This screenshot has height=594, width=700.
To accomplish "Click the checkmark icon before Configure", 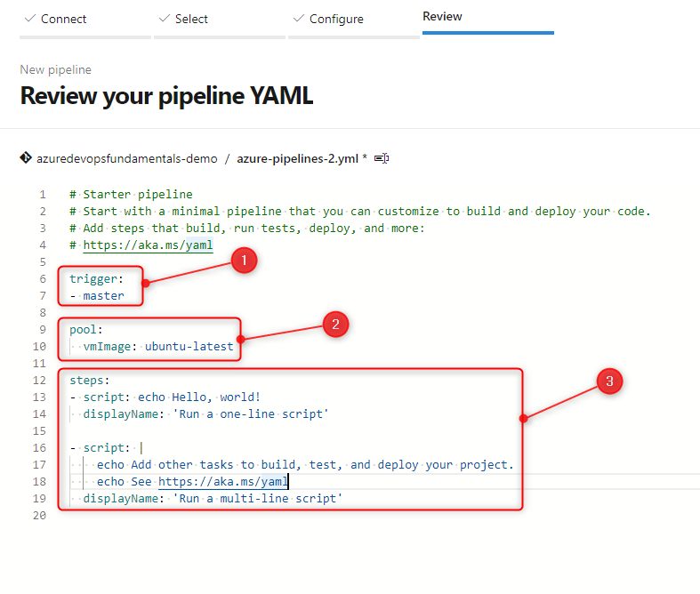I will pos(297,19).
